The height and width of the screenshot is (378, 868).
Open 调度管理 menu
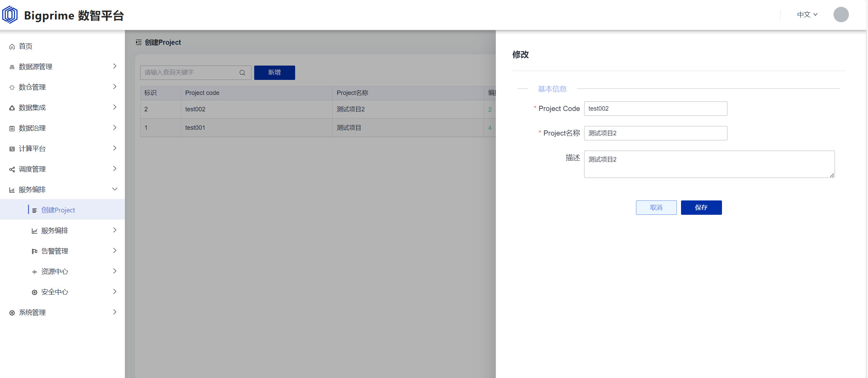pyautogui.click(x=62, y=169)
